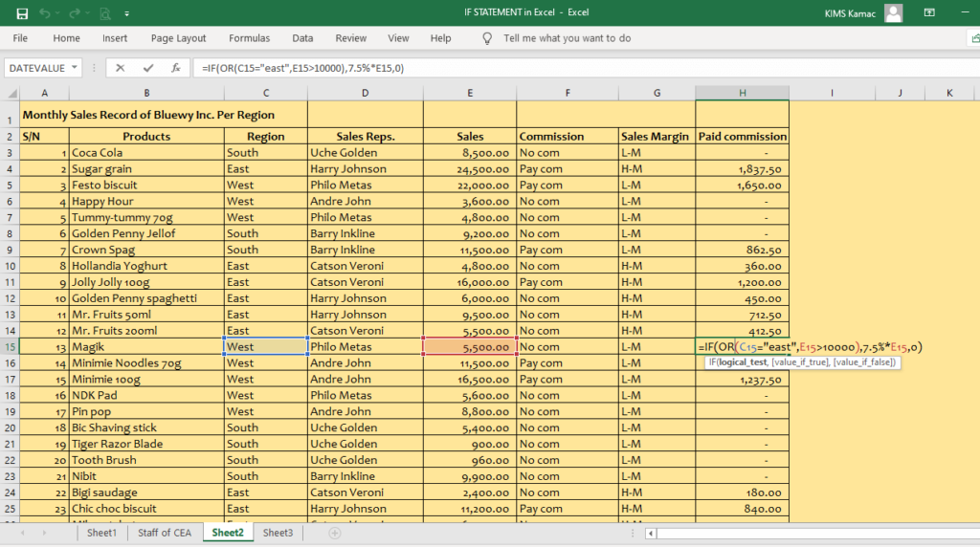This screenshot has height=547, width=980.
Task: Open the File menu
Action: pos(20,38)
